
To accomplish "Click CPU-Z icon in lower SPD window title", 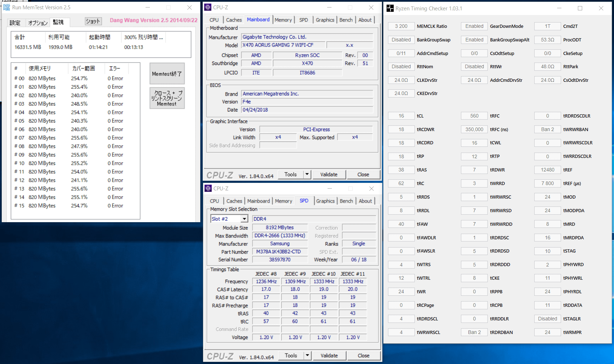I will [x=208, y=189].
